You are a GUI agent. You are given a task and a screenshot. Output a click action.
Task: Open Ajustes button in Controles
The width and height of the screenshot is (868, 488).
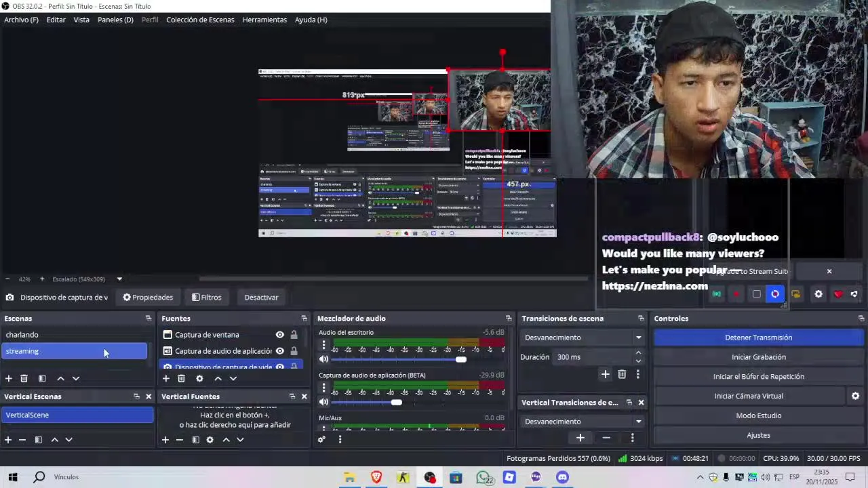[x=758, y=435]
